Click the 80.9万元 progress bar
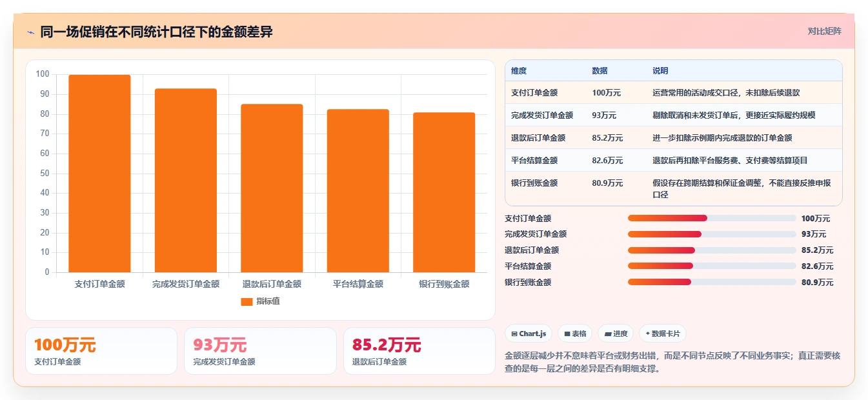 coord(712,282)
